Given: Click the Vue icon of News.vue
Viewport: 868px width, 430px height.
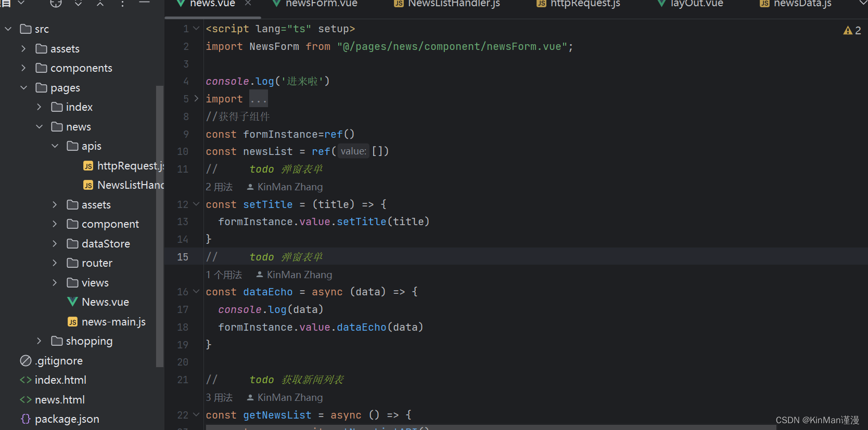Looking at the screenshot, I should click(x=73, y=302).
